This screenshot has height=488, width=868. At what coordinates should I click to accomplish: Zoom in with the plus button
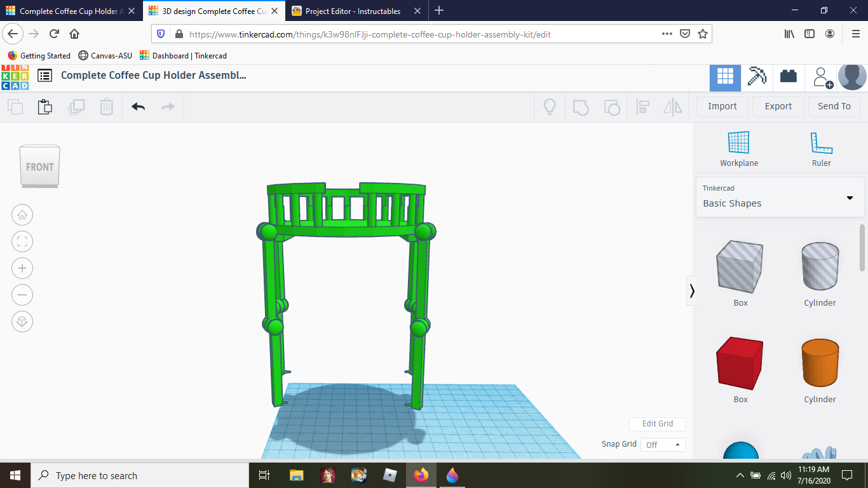(22, 268)
